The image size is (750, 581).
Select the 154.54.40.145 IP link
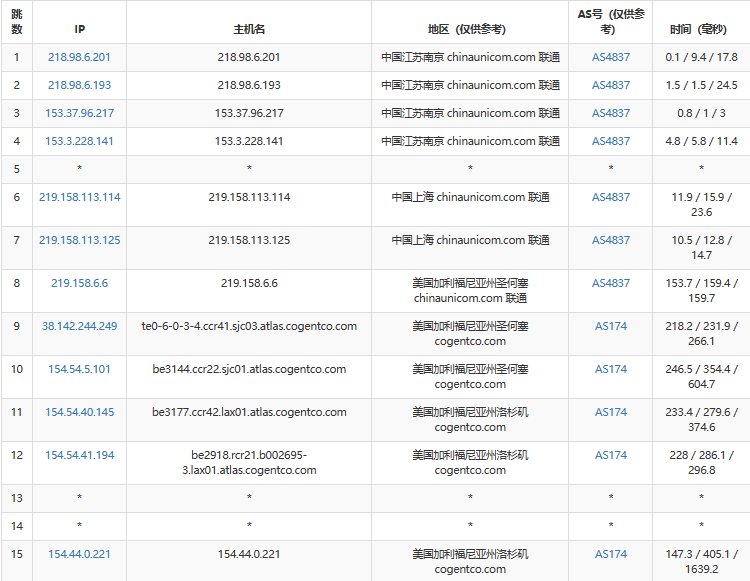point(79,412)
